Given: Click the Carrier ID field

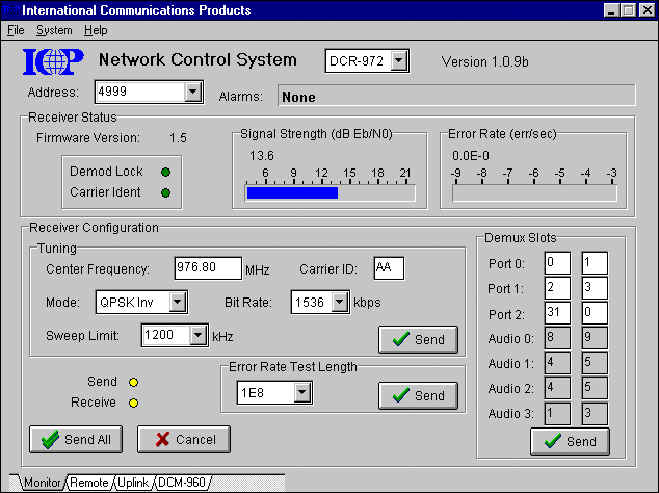Looking at the screenshot, I should point(389,268).
